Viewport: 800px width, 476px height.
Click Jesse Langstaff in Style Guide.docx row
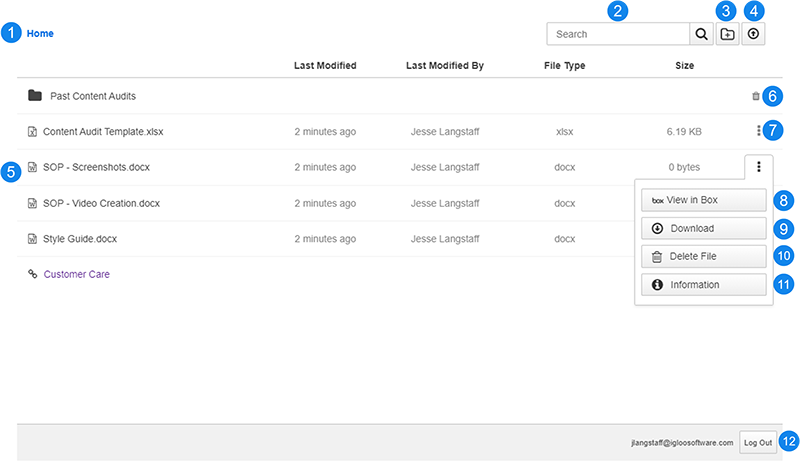click(x=445, y=239)
